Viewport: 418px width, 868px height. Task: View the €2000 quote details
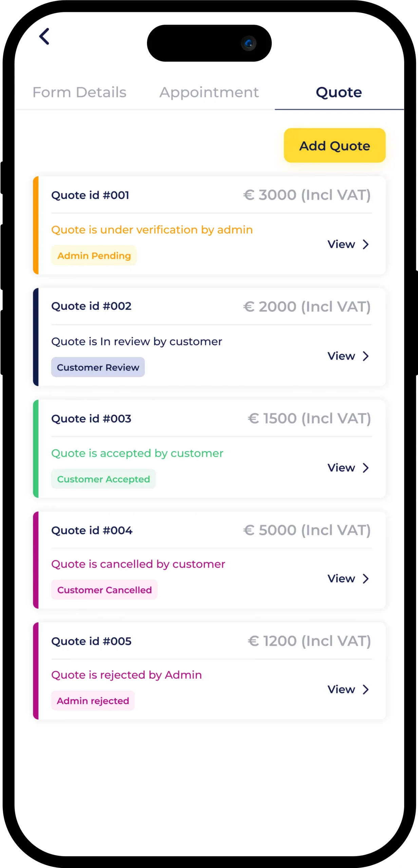(341, 356)
